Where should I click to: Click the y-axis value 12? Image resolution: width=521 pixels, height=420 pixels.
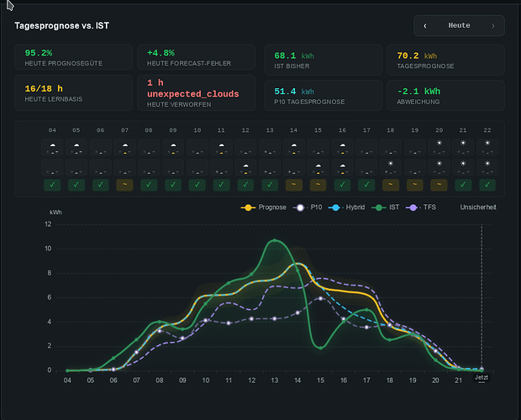(48, 224)
